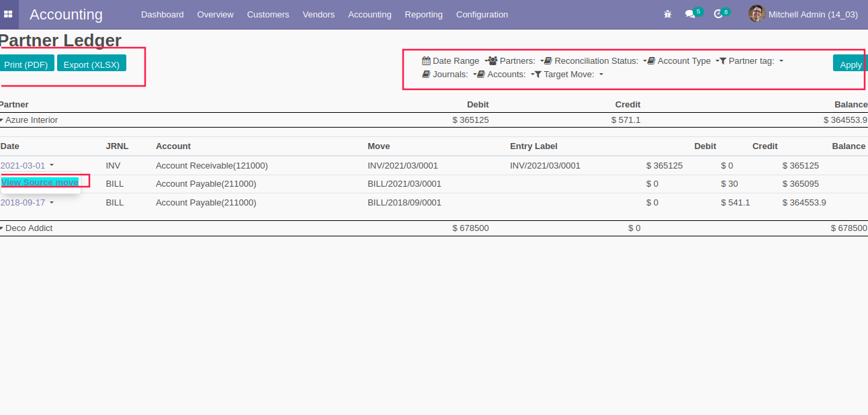868x415 pixels.
Task: Expand the Deco Addict partner row
Action: point(2,228)
